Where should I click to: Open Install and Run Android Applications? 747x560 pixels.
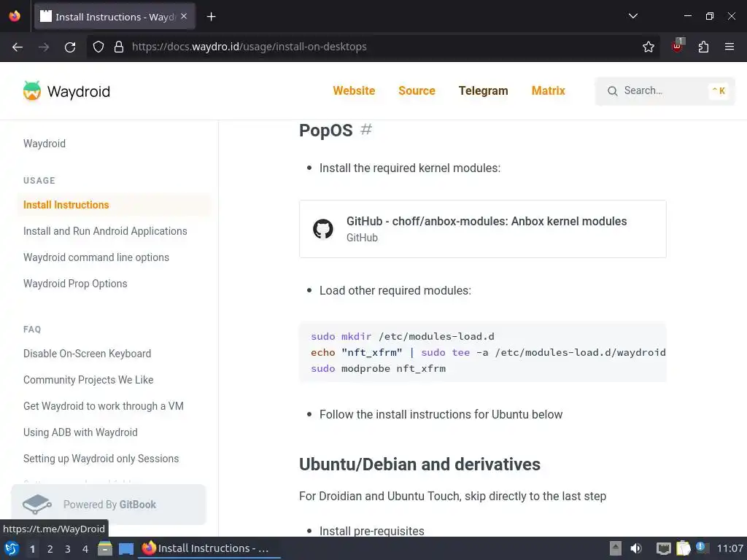tap(105, 231)
